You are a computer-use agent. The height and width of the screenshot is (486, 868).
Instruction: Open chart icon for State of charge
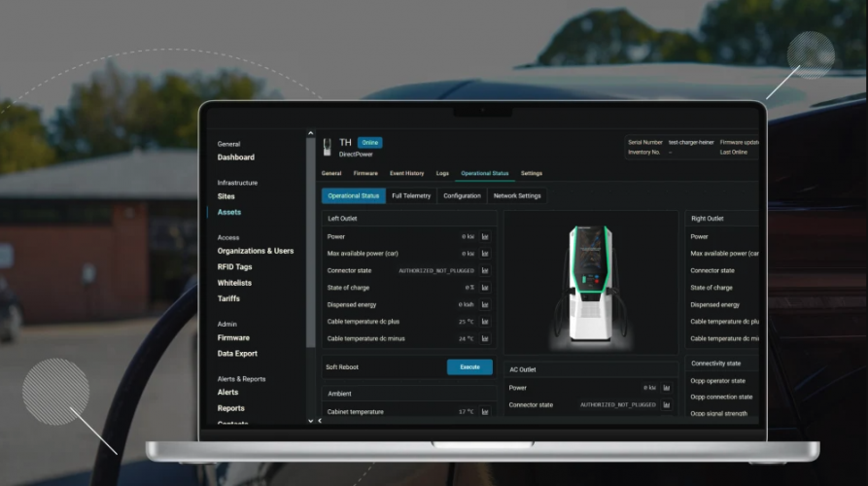click(x=485, y=288)
